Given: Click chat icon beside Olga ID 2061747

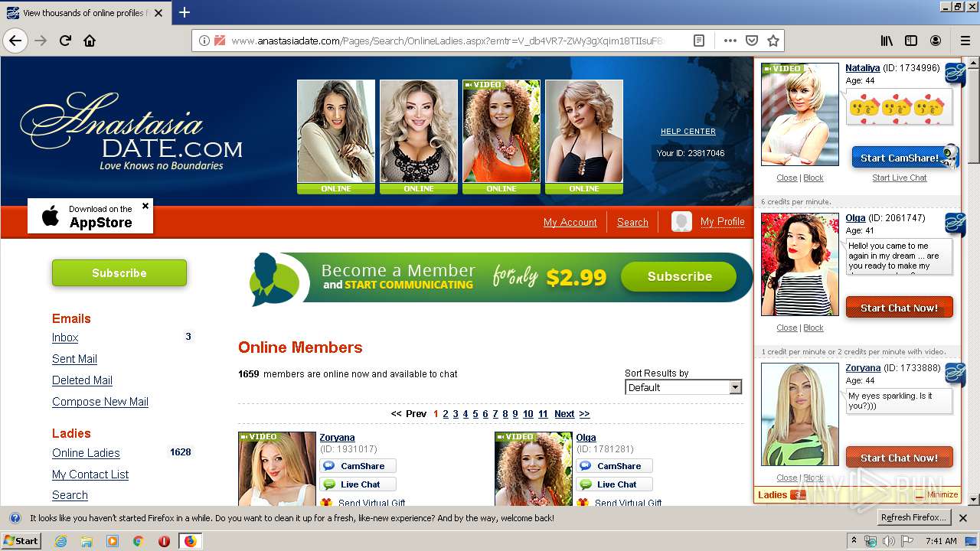Looking at the screenshot, I should pyautogui.click(x=955, y=224).
